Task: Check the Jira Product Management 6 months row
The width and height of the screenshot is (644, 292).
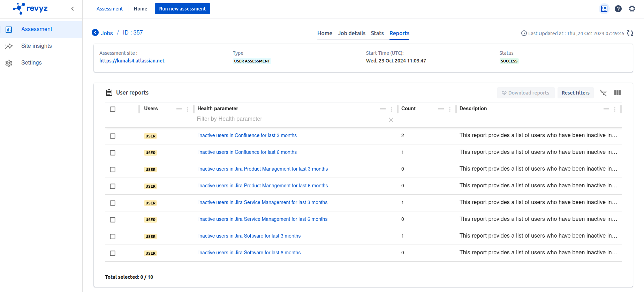Action: pyautogui.click(x=113, y=186)
